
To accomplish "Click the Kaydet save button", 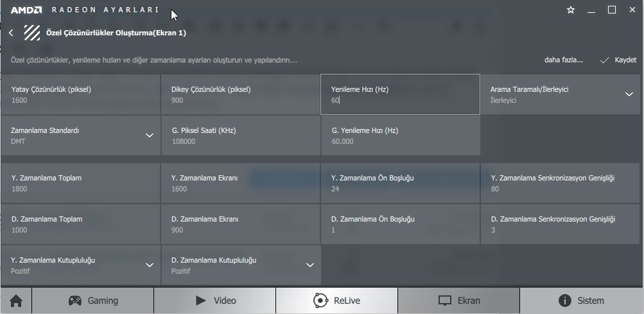I will pos(618,60).
